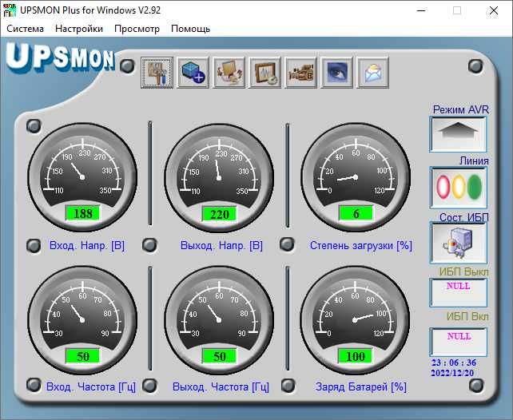Click the load level gauge dial

tap(356, 176)
